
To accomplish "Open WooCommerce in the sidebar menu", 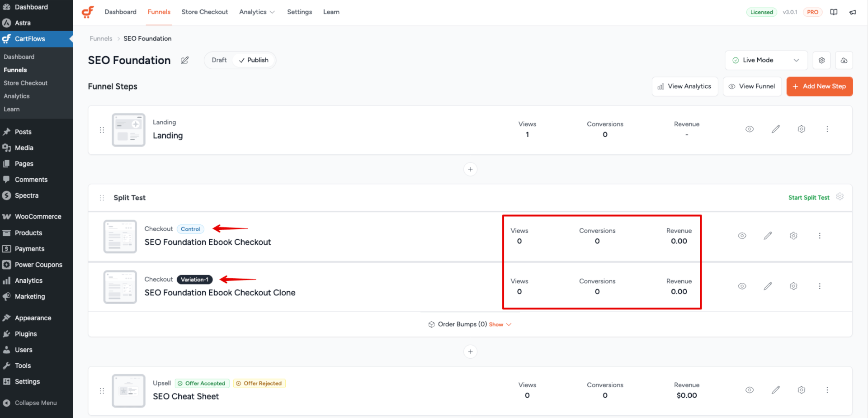I will [36, 217].
